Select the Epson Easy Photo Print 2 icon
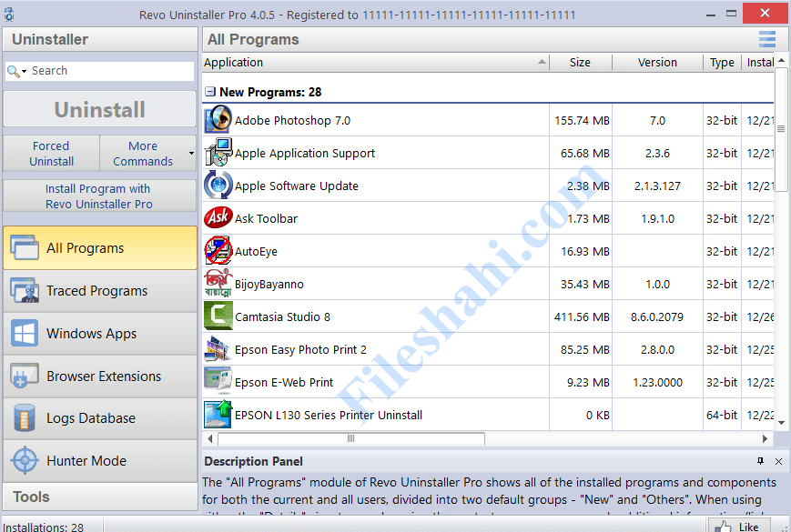The width and height of the screenshot is (791, 532). (x=218, y=349)
